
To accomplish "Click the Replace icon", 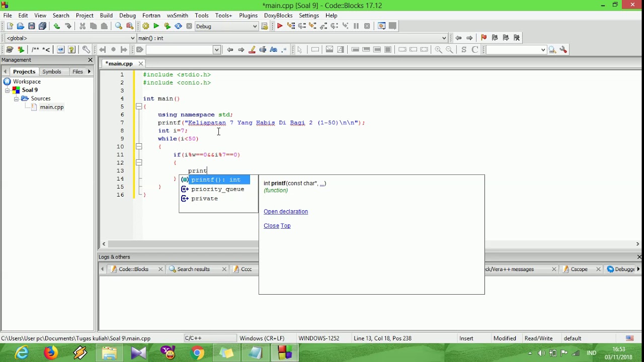I will coord(130,26).
